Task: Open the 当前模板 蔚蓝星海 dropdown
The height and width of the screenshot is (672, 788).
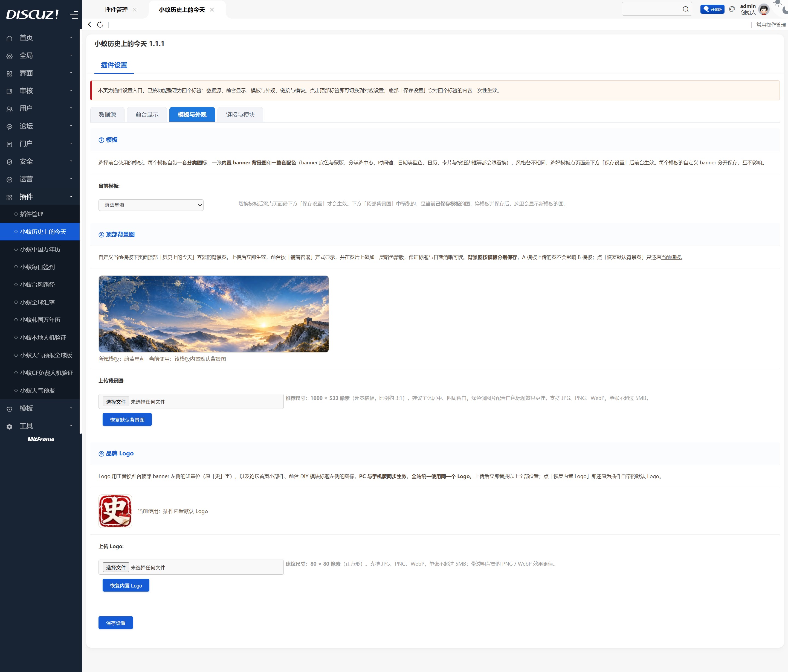Action: point(151,205)
